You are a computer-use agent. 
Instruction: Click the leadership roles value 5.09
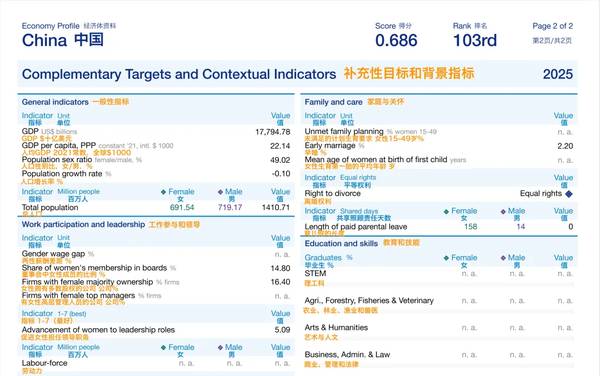click(x=282, y=330)
